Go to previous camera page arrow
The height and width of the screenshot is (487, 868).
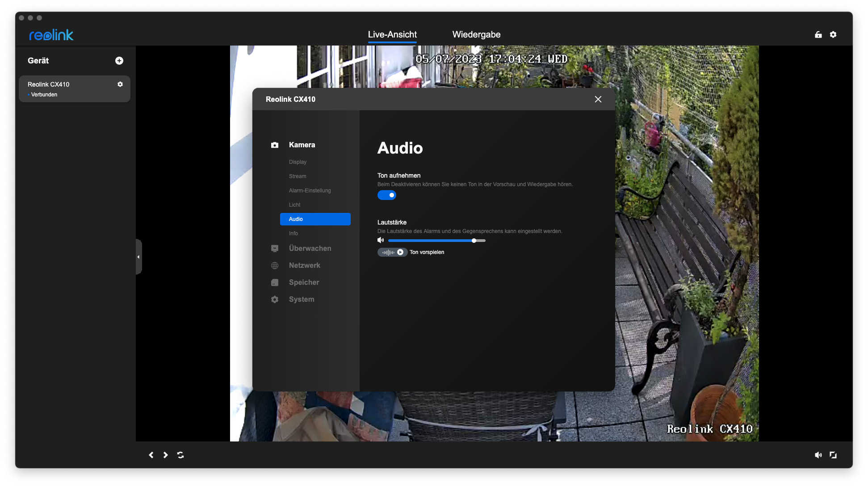151,455
